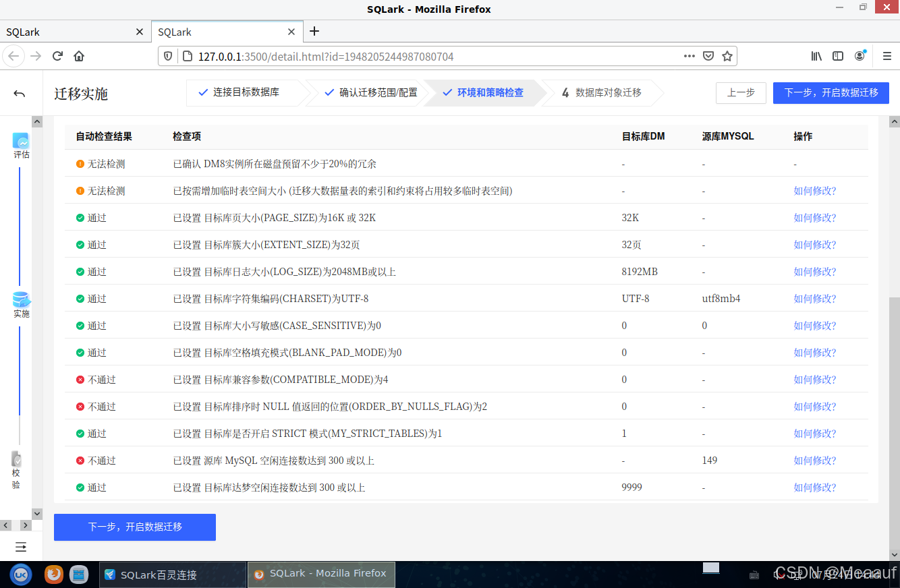Toggle Firefox sidebar view icon
The image size is (900, 588).
tap(838, 56)
